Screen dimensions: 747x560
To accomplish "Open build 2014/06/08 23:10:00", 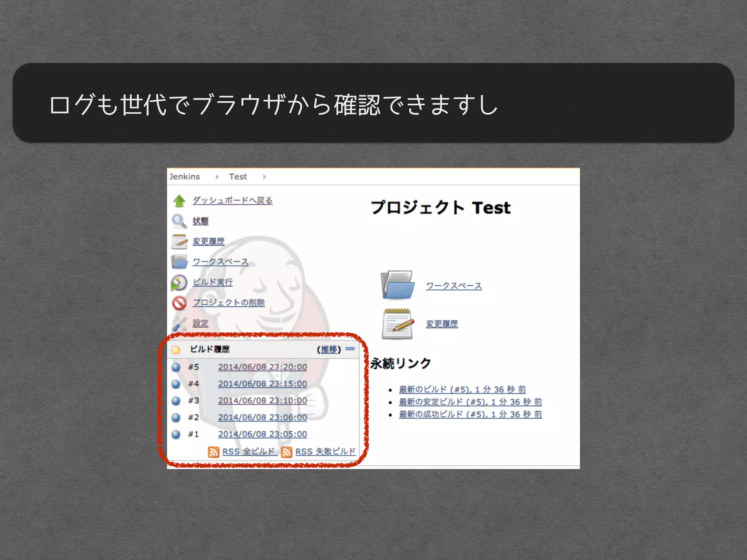I will (x=263, y=401).
